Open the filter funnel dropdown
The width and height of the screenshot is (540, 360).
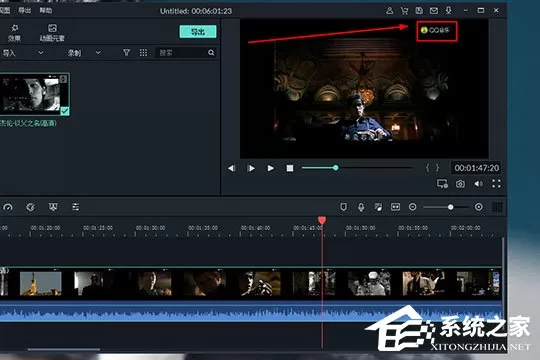pyautogui.click(x=126, y=52)
